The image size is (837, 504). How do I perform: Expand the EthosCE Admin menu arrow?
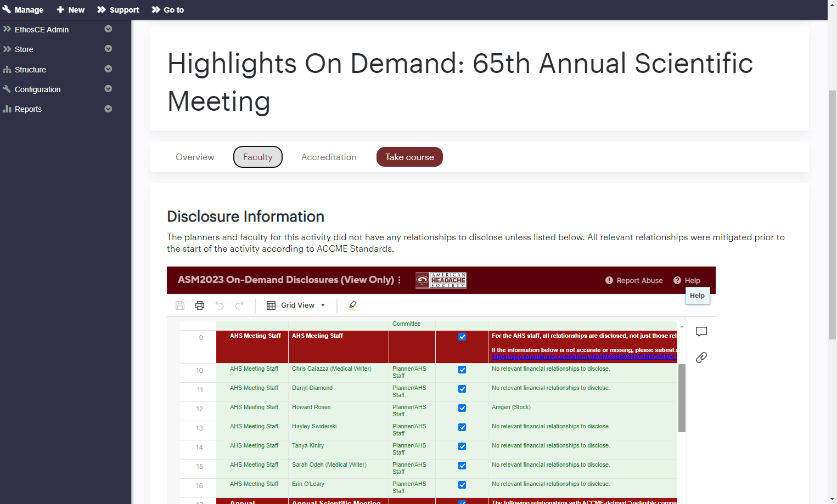pyautogui.click(x=108, y=29)
